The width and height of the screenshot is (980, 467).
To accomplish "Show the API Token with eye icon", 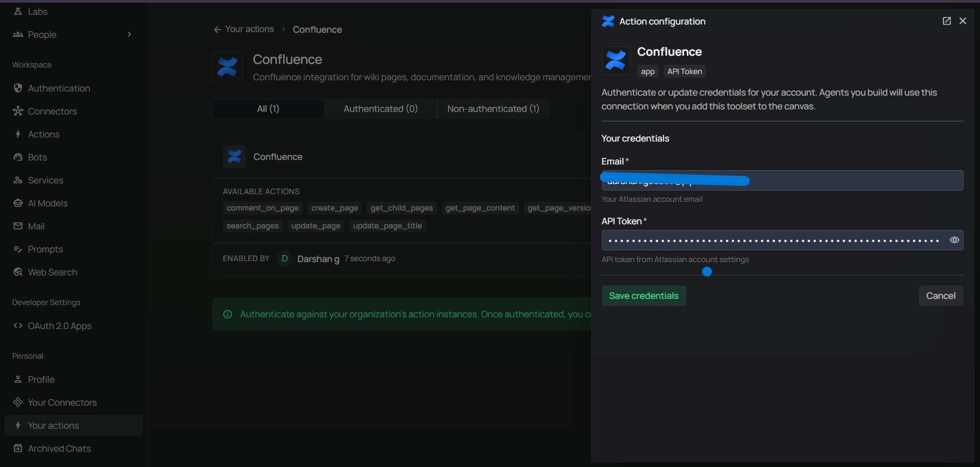I will tap(954, 240).
